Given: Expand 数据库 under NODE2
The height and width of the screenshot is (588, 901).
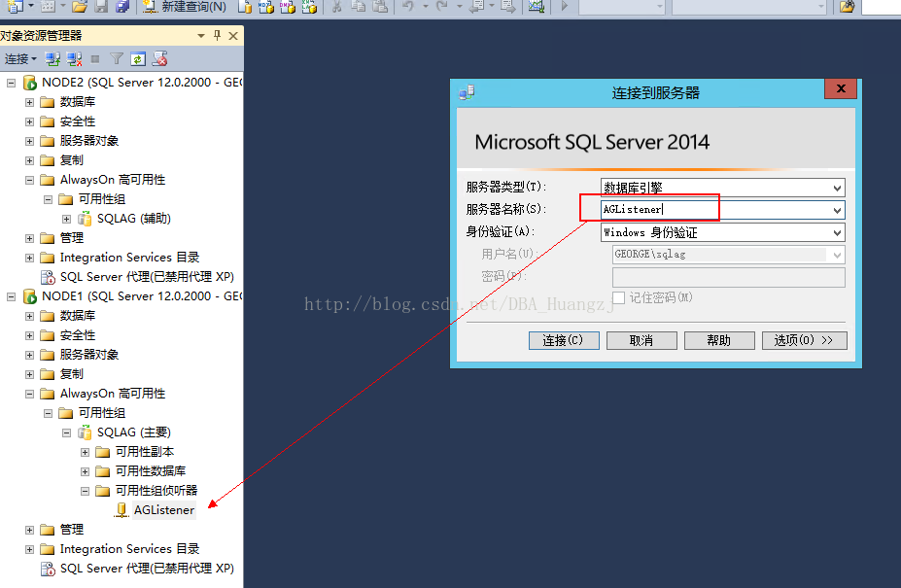Looking at the screenshot, I should coord(29,102).
